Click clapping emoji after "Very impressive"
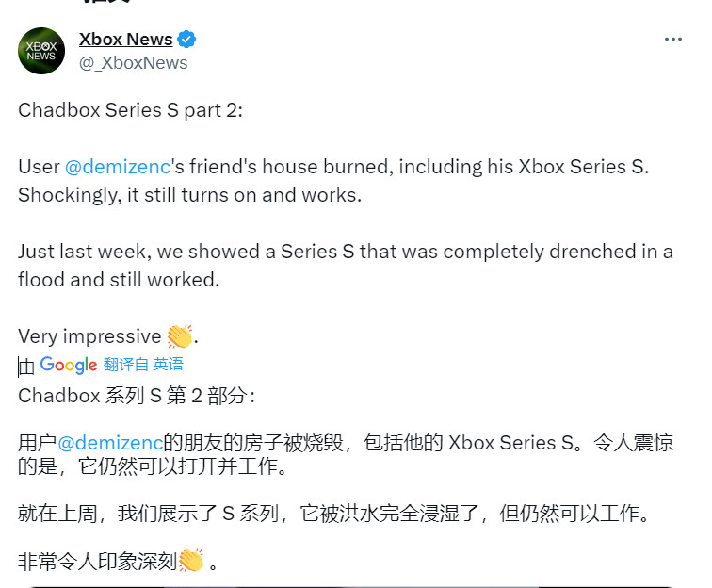This screenshot has width=712, height=588. pyautogui.click(x=179, y=336)
